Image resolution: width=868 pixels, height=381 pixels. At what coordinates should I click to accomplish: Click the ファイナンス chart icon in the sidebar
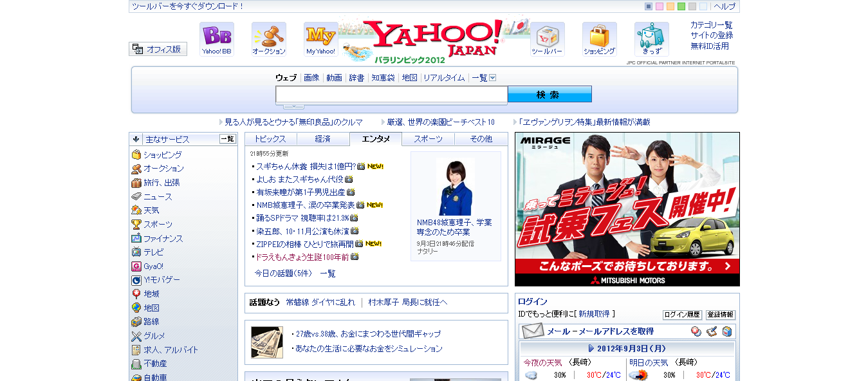pos(136,238)
